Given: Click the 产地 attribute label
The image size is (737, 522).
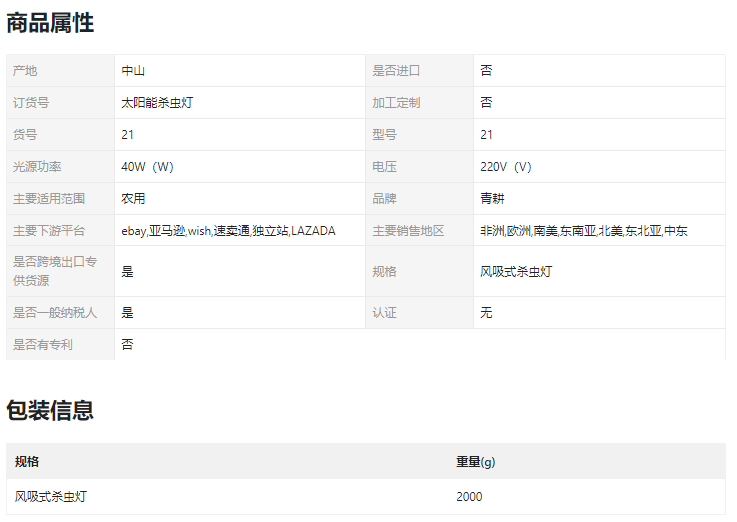Looking at the screenshot, I should [x=25, y=71].
